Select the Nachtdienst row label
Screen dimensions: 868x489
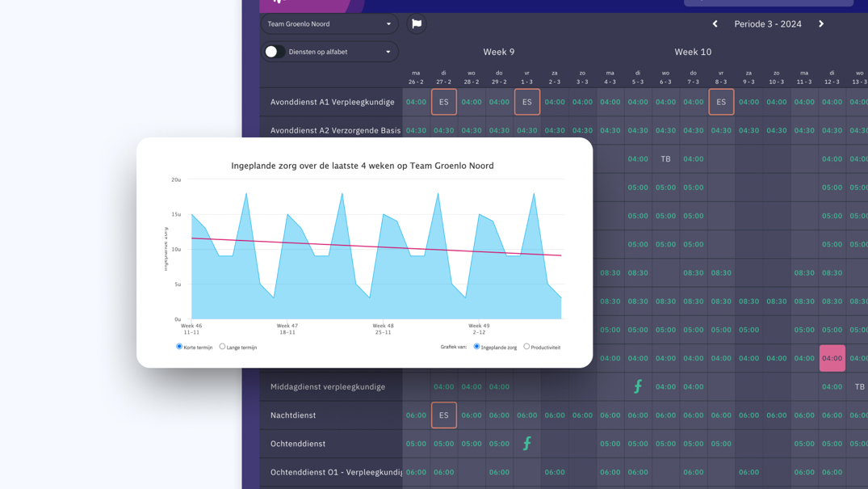tap(293, 415)
